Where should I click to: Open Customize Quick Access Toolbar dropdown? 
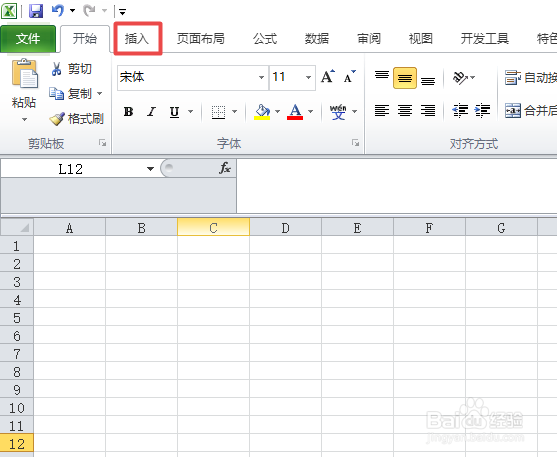click(x=122, y=12)
